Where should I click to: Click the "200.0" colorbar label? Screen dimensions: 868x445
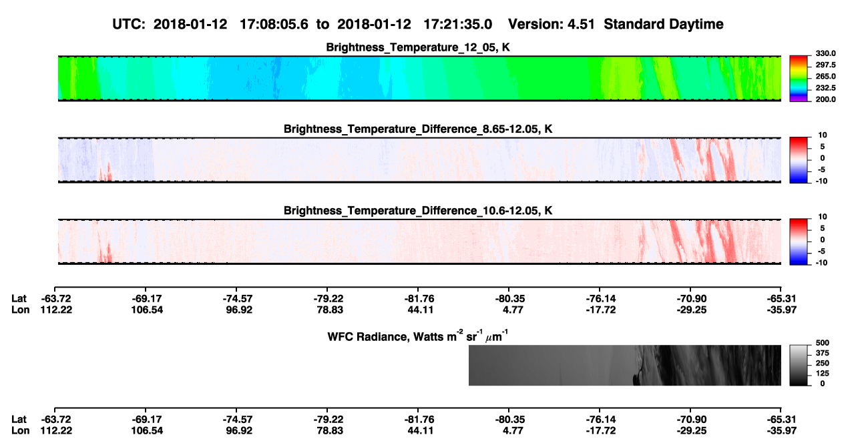coord(826,99)
